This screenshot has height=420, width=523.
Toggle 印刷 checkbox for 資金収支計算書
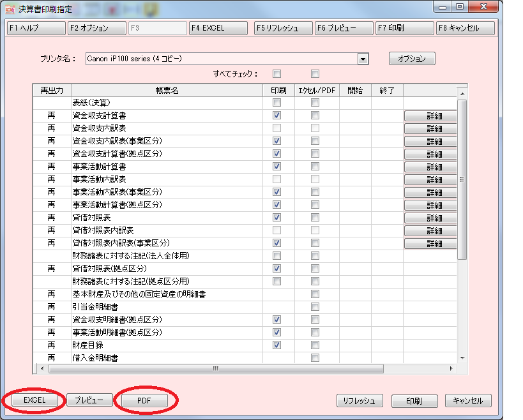[277, 116]
